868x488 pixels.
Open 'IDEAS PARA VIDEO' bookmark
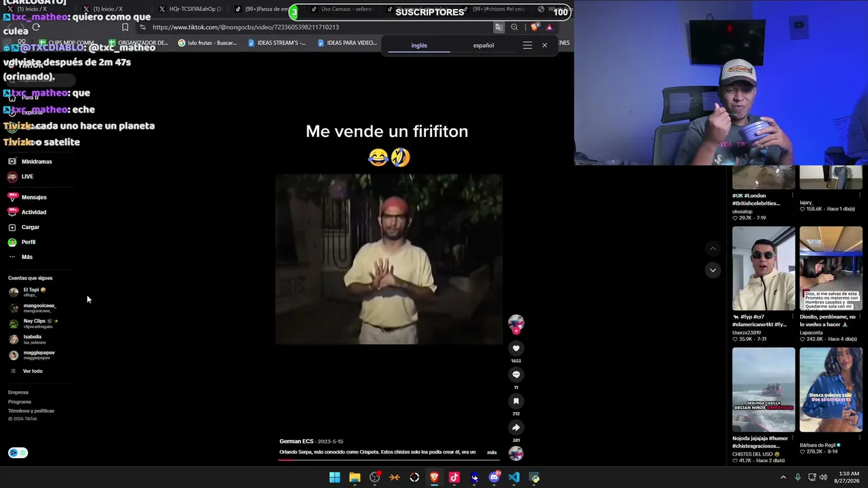(347, 43)
